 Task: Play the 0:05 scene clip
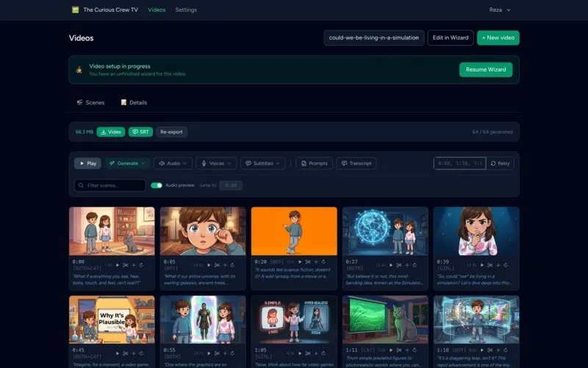(x=209, y=265)
